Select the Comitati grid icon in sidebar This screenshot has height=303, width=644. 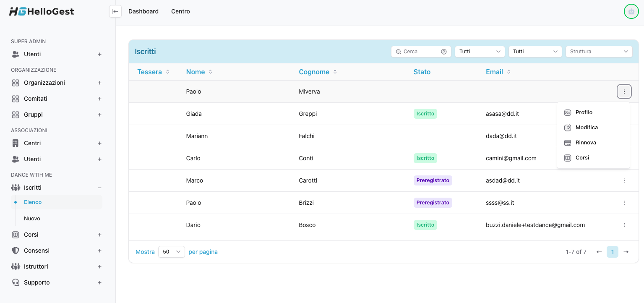[16, 99]
